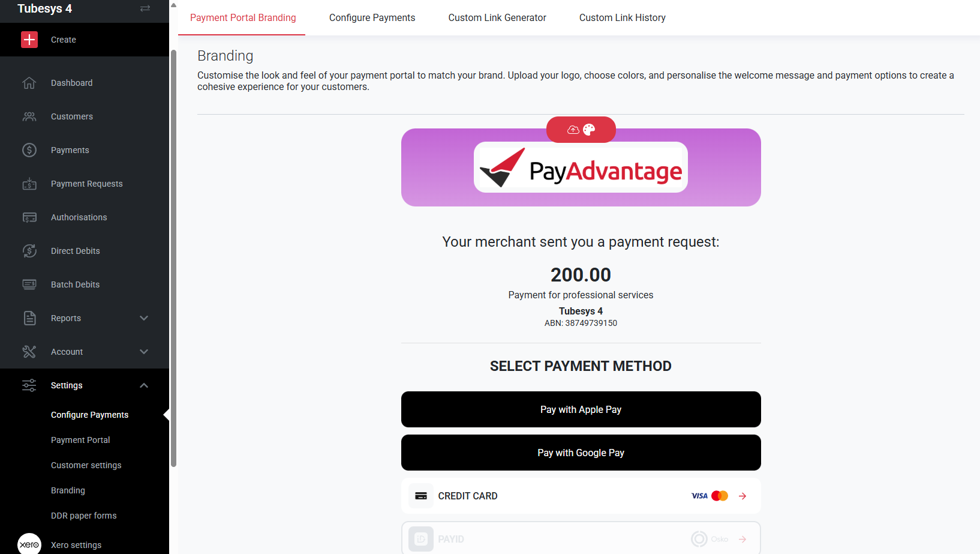Click the Pay with Apple Pay button
The image size is (980, 554).
tap(581, 409)
